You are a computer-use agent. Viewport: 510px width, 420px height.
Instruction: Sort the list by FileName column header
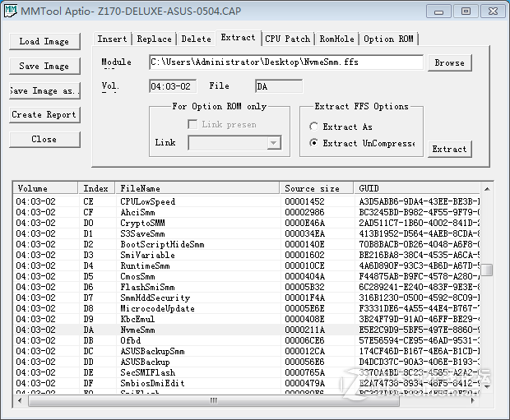click(x=196, y=188)
